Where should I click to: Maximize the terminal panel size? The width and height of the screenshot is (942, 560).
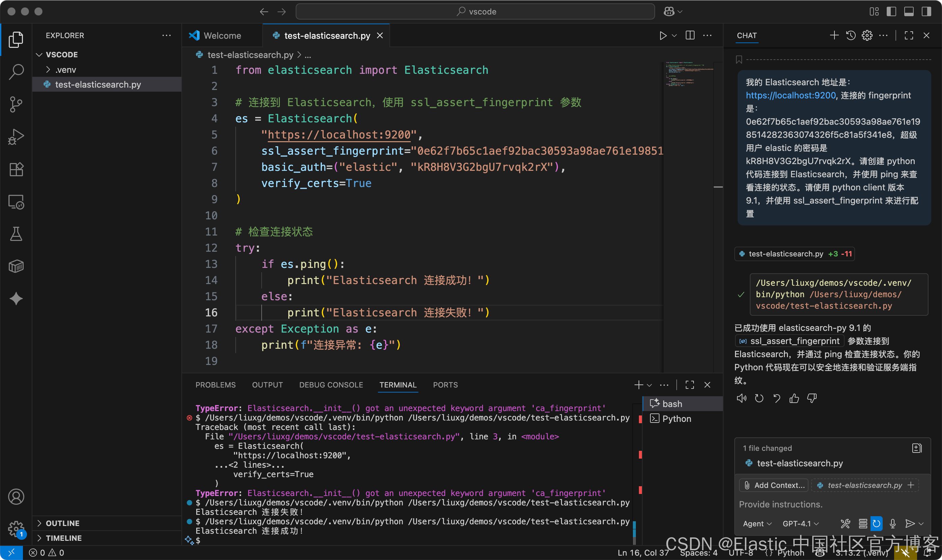690,385
